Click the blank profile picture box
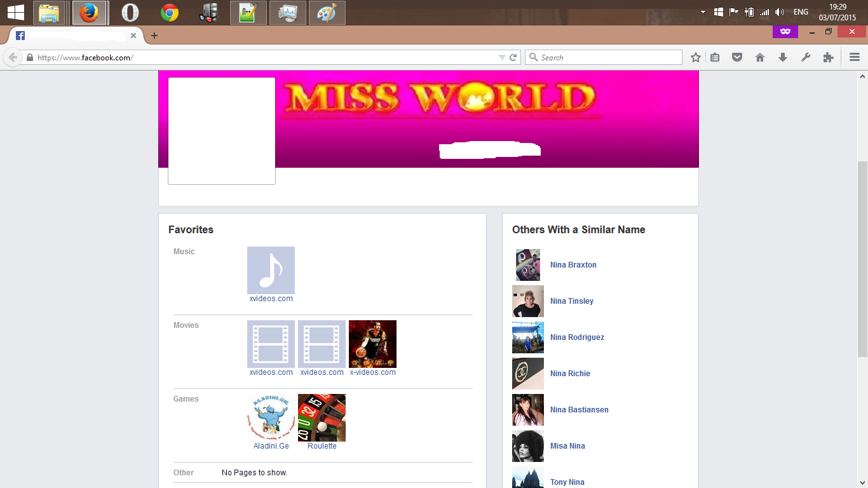 (222, 131)
